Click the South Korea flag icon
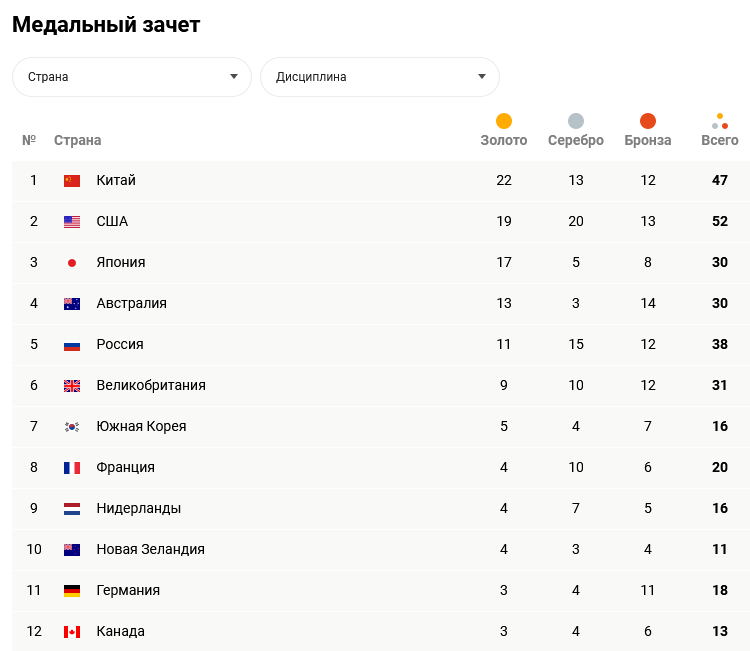The height and width of the screenshot is (651, 750). tap(72, 427)
